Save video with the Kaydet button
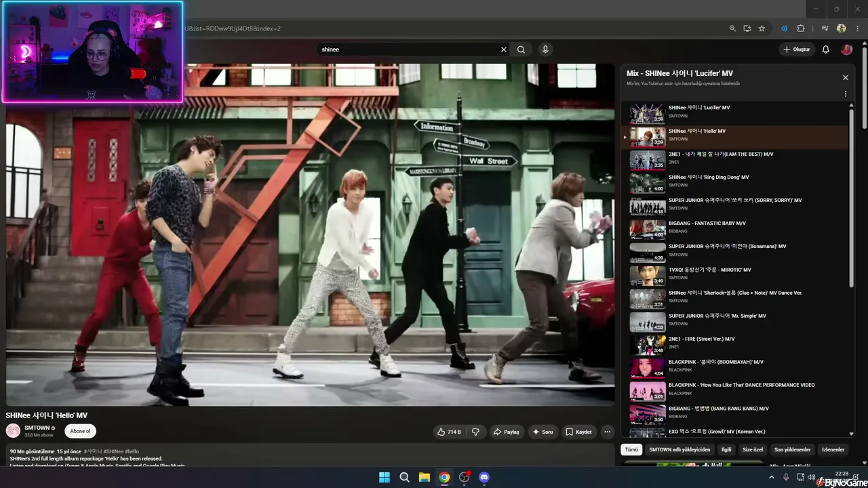Image resolution: width=868 pixels, height=488 pixels. point(579,432)
